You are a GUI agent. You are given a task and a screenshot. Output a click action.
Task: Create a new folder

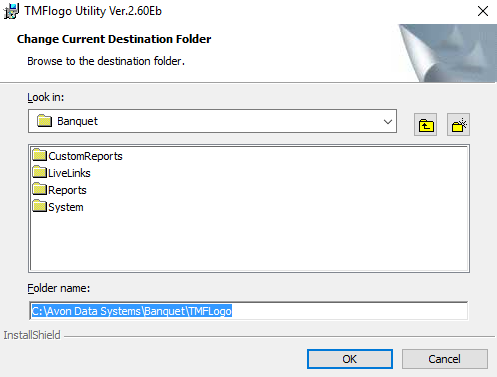tap(458, 125)
